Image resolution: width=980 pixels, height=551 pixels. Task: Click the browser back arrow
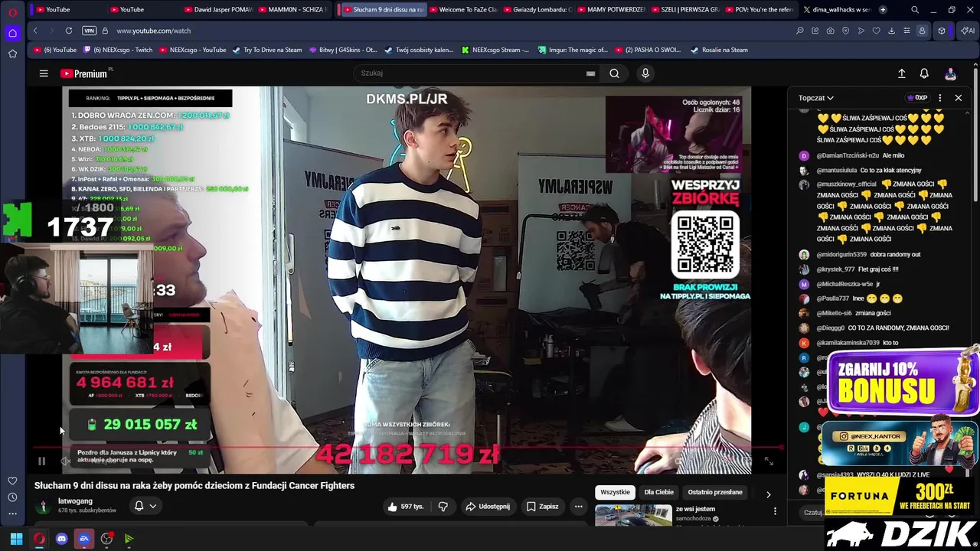pyautogui.click(x=35, y=31)
